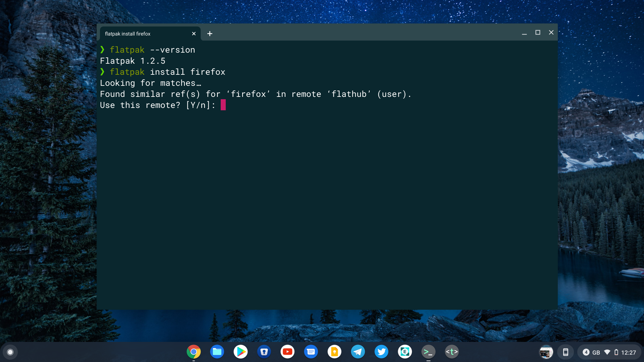644x362 pixels.
Task: Click the GB keyboard layout indicator
Action: click(x=596, y=353)
